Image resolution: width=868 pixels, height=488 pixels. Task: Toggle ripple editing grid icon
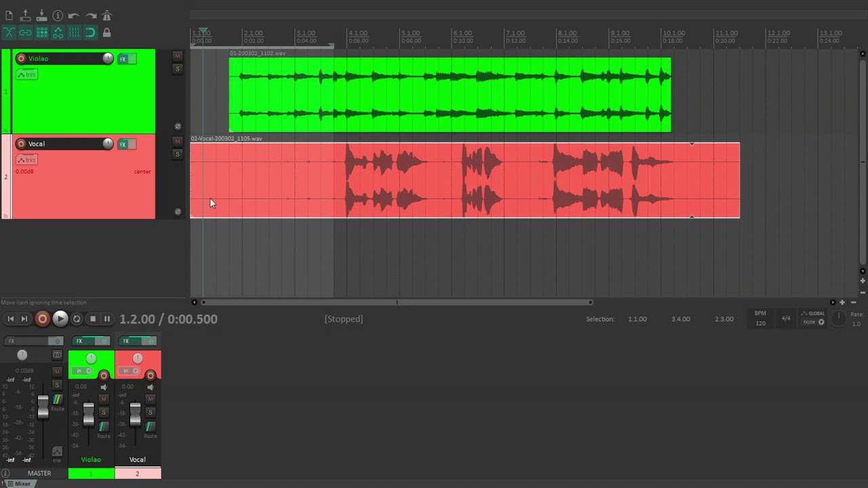(x=41, y=33)
